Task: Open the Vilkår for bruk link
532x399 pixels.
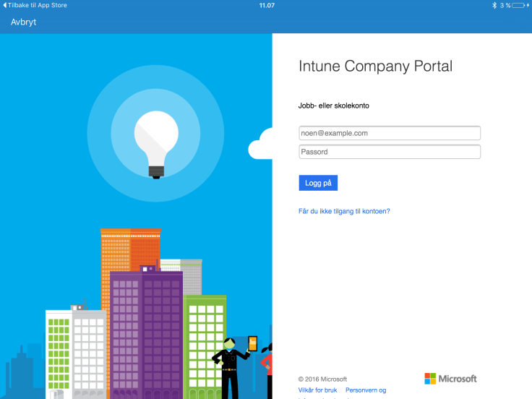Action: [x=317, y=390]
